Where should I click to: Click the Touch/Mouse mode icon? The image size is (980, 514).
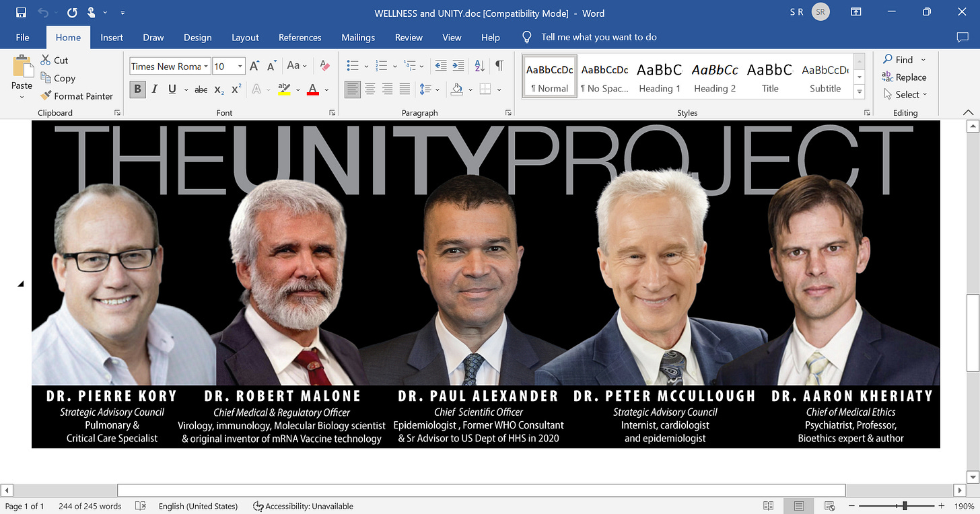tap(92, 13)
